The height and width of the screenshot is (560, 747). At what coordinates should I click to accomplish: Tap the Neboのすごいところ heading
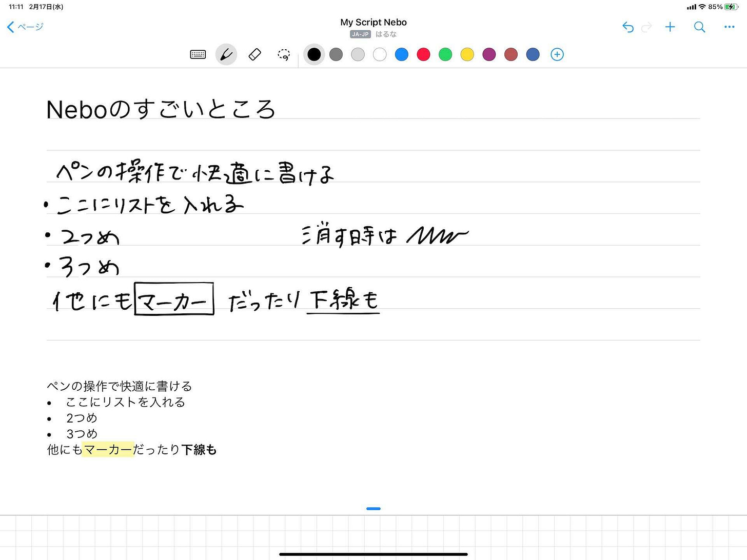click(x=161, y=109)
